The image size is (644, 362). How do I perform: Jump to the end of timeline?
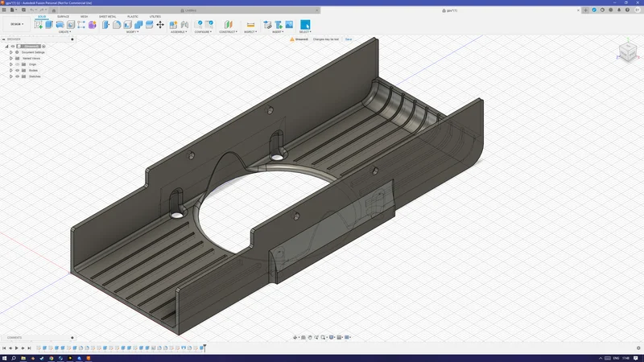pyautogui.click(x=29, y=348)
